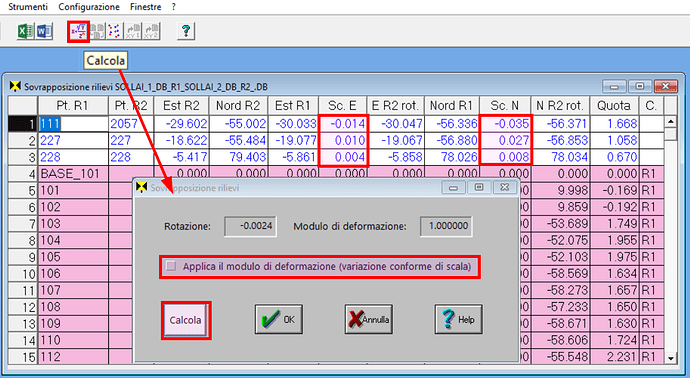Click the table scrollbar down arrow

(x=670, y=358)
